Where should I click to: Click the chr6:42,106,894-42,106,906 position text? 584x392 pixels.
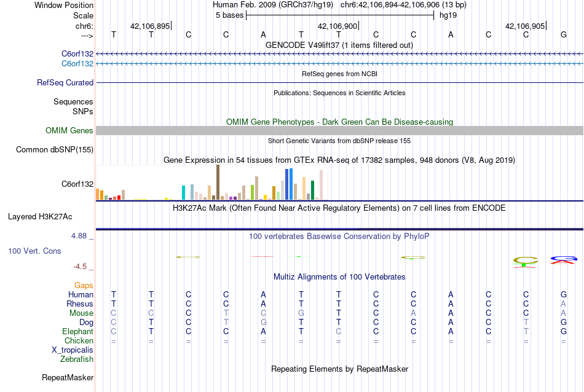(x=403, y=5)
